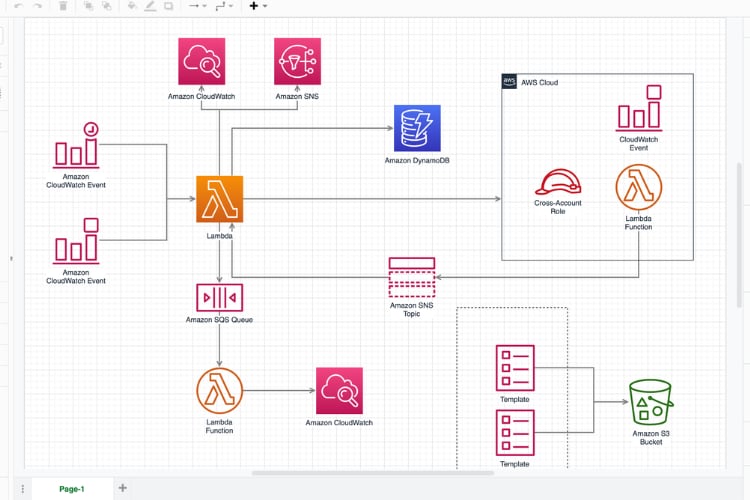The width and height of the screenshot is (750, 500).
Task: Redo the last undone action
Action: [37, 6]
